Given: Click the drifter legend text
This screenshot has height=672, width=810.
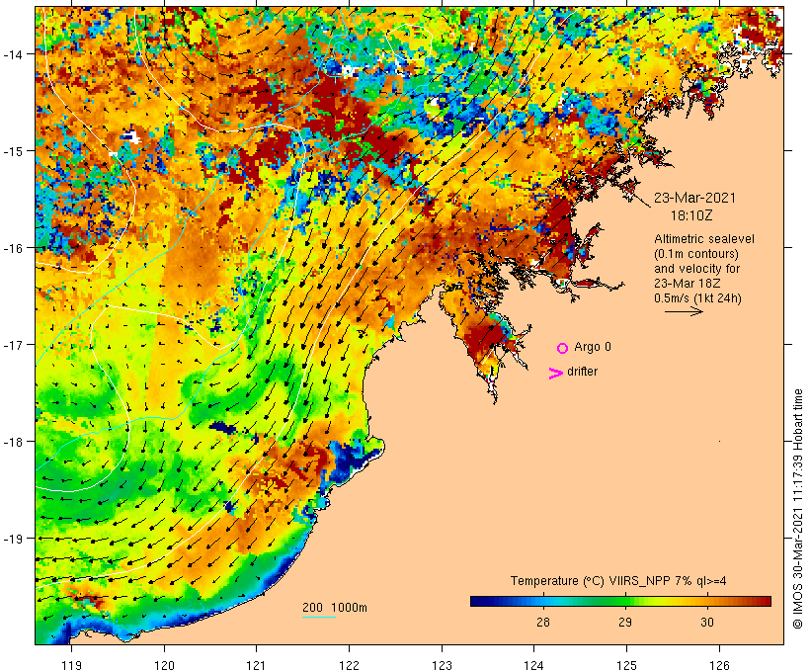Looking at the screenshot, I should tap(582, 372).
